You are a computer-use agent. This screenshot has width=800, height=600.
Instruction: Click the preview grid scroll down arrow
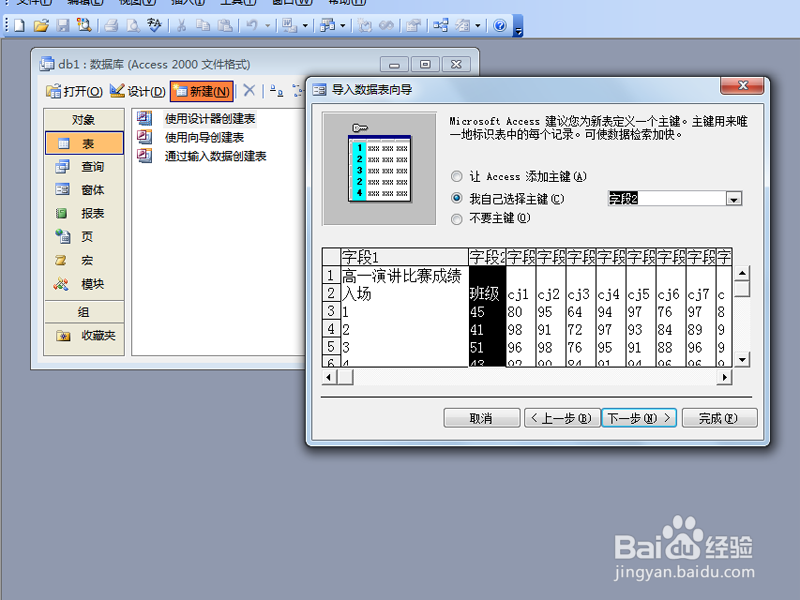[742, 359]
